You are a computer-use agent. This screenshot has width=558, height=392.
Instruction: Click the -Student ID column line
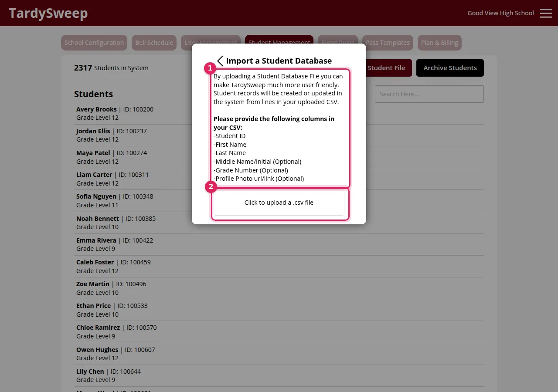229,136
